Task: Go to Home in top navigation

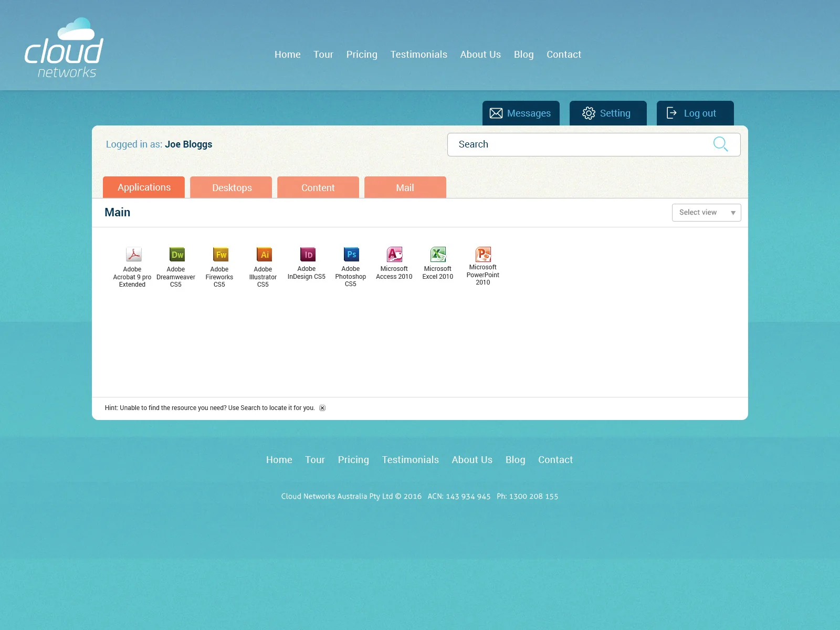Action: [x=288, y=55]
